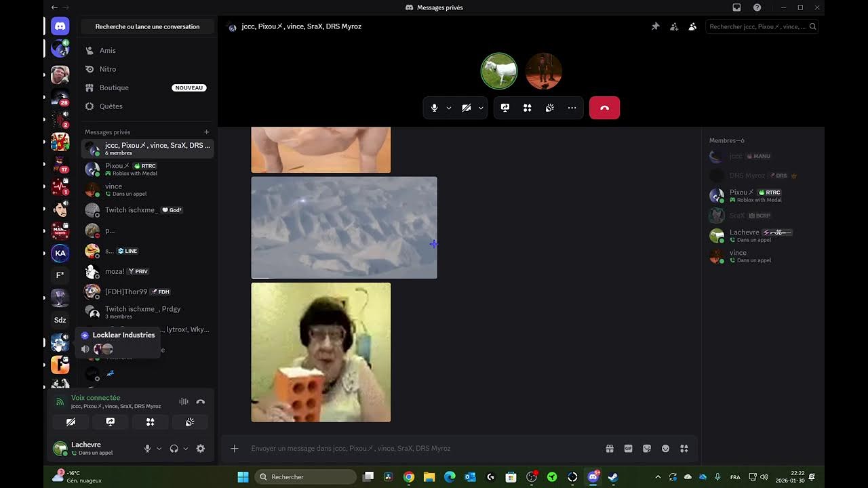
Task: Search within the group conversation field
Action: pos(762,26)
